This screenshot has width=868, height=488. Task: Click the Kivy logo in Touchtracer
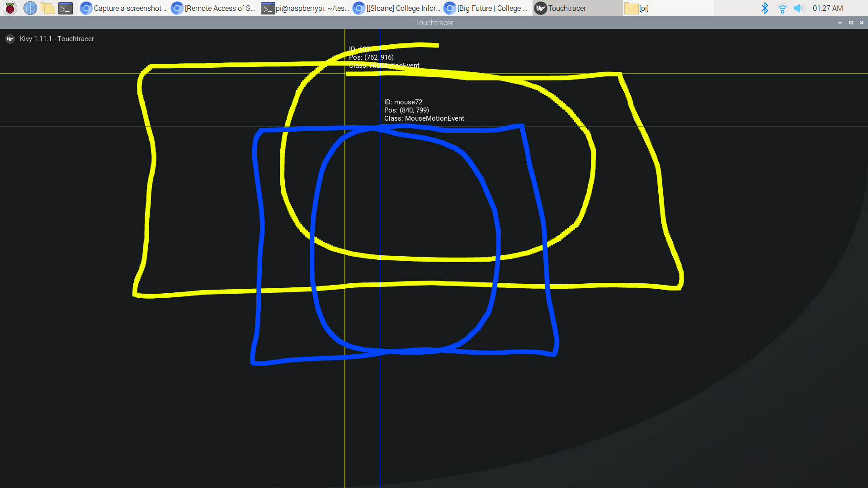point(10,39)
